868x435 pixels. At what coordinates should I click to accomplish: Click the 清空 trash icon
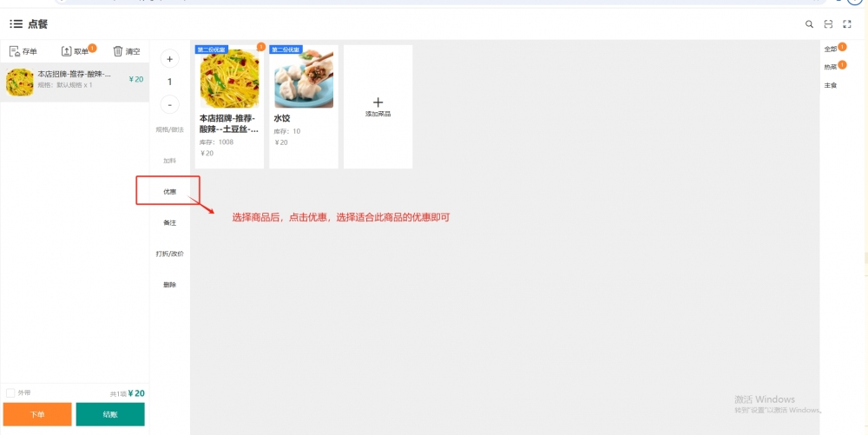(x=118, y=51)
